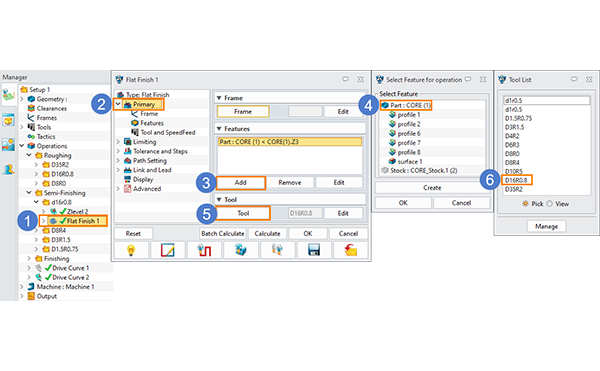The height and width of the screenshot is (371, 600).
Task: Click the pencil edit note icon
Action: (168, 250)
